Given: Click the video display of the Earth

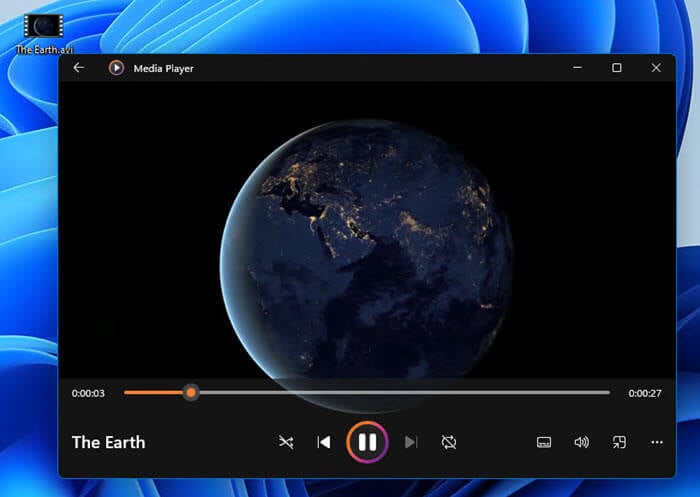Looking at the screenshot, I should 367,230.
